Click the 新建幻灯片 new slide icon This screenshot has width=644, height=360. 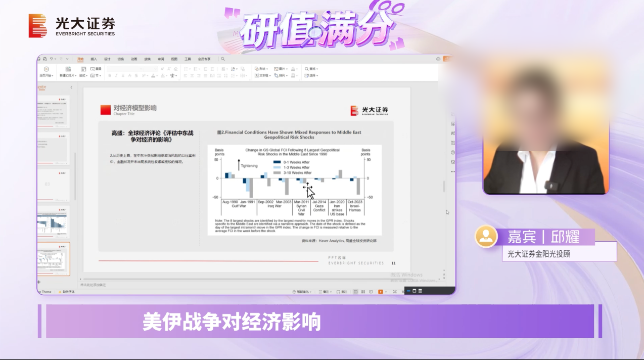click(68, 69)
